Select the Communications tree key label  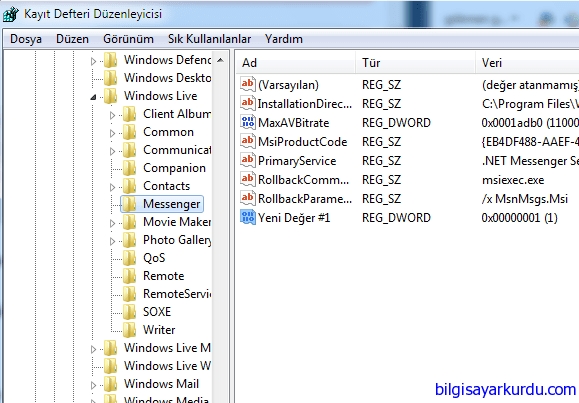177,150
